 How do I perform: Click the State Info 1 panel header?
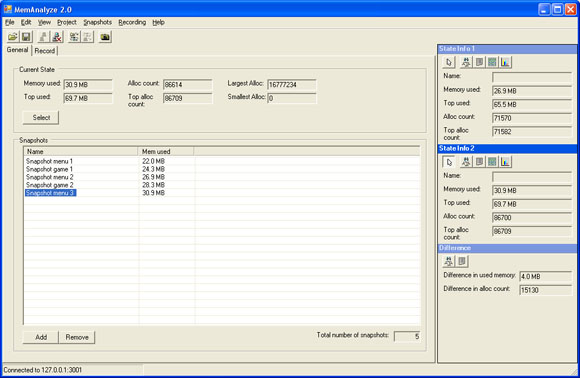(x=507, y=49)
